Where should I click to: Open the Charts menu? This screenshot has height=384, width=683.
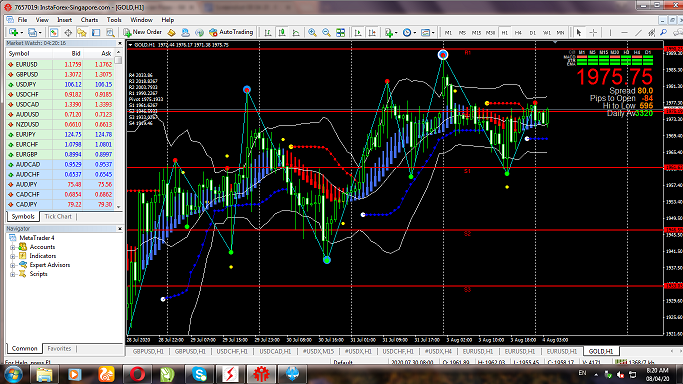89,20
